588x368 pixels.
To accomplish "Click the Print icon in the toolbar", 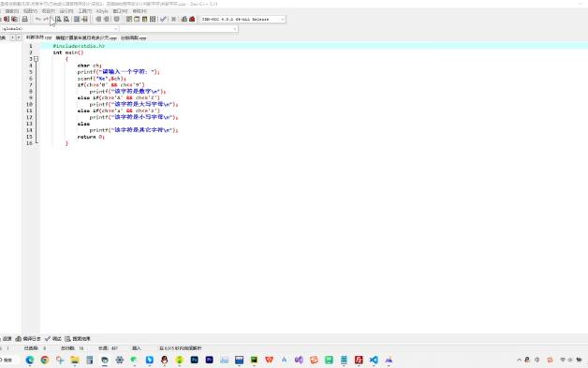I will 24,19.
